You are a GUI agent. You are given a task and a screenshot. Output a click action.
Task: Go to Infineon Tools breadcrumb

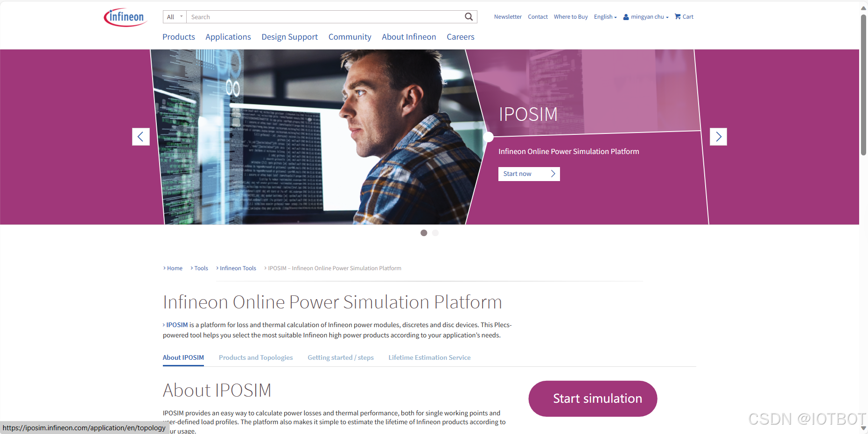click(238, 268)
